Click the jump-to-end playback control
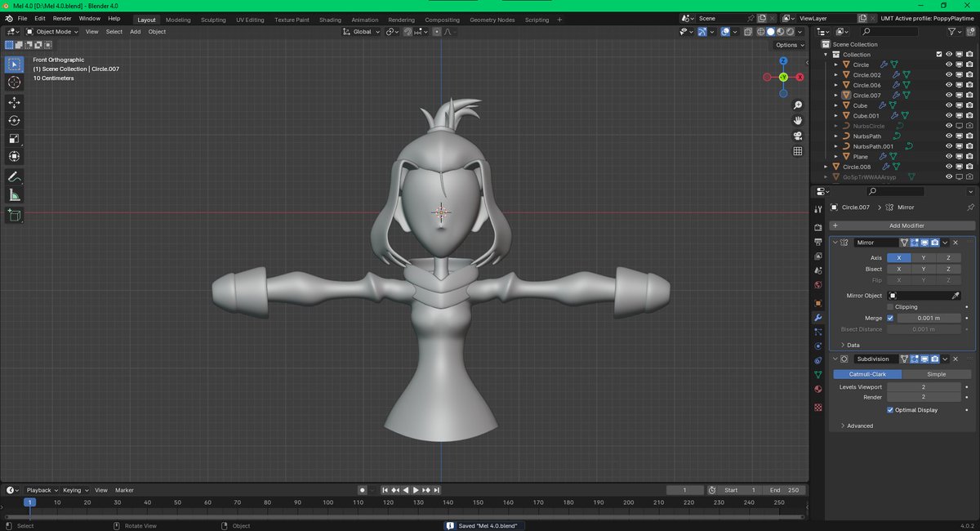The width and height of the screenshot is (980, 531). click(436, 490)
